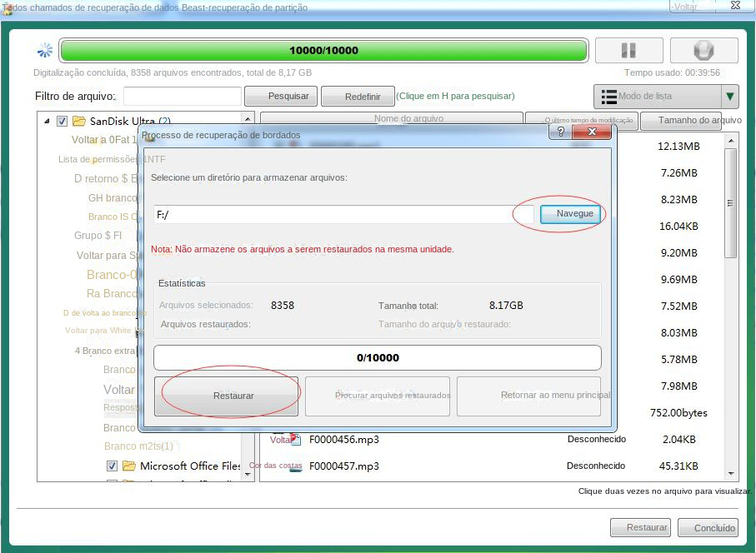
Task: Collapse the SanDisk Ultra tree node
Action: pos(48,121)
